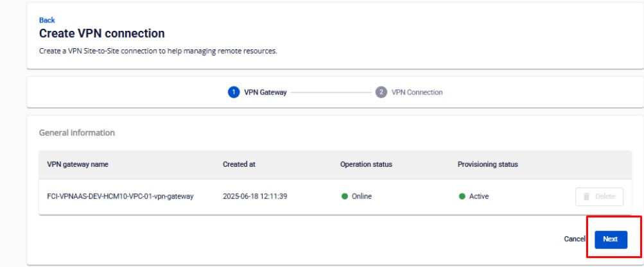This screenshot has height=267, width=644.
Task: Click the Provisioning status column header
Action: click(x=487, y=164)
